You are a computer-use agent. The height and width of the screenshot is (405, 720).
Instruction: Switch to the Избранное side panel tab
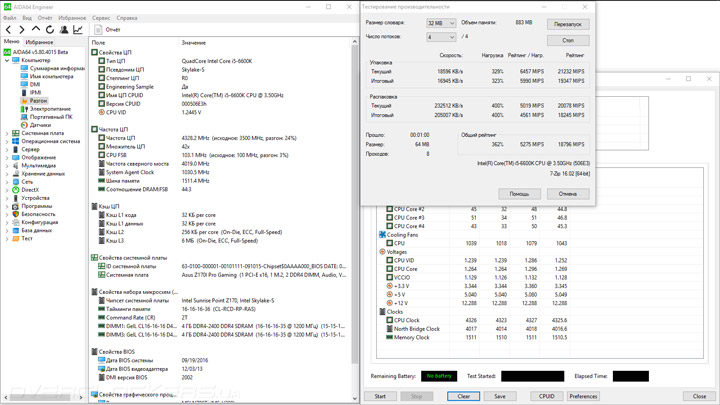tap(39, 42)
